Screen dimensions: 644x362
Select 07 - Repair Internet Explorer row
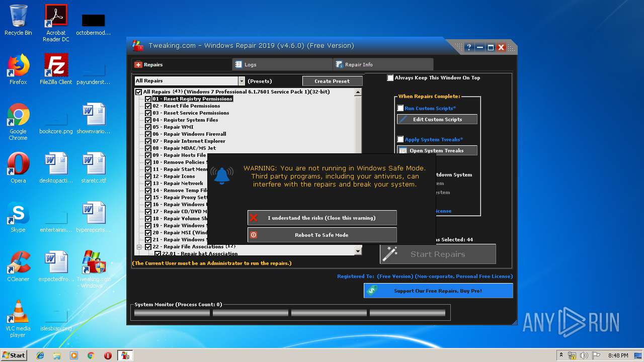[189, 141]
